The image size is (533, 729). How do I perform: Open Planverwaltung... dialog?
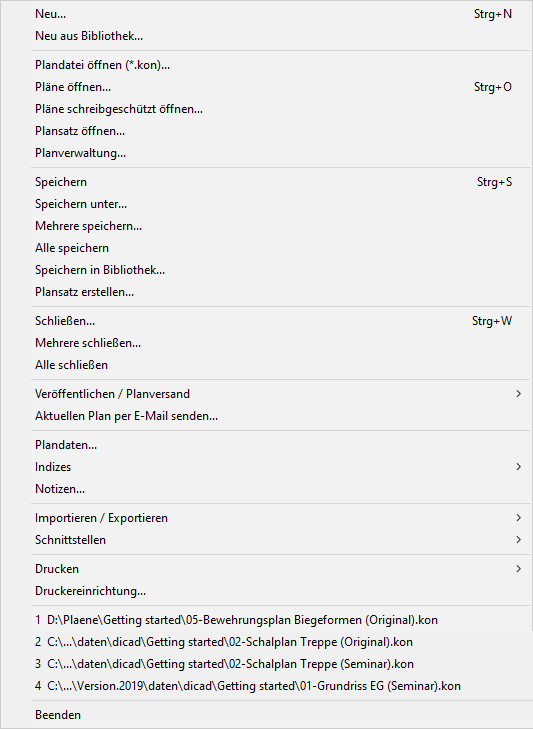280,153
